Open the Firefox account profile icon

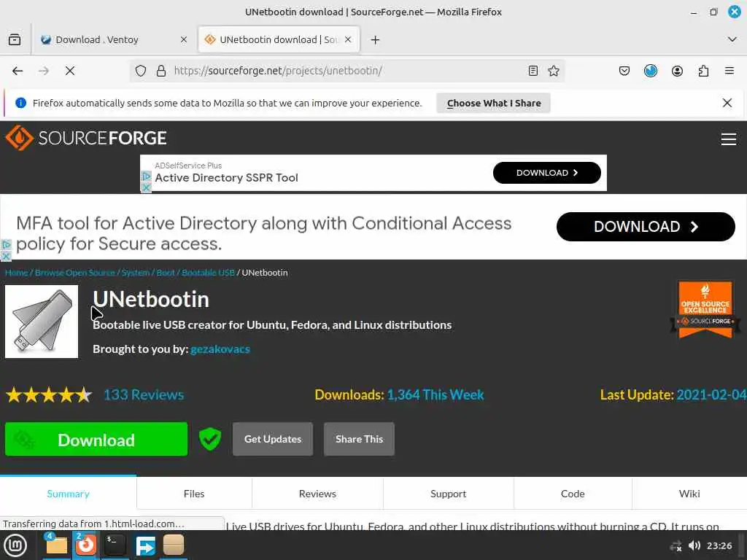pos(677,71)
